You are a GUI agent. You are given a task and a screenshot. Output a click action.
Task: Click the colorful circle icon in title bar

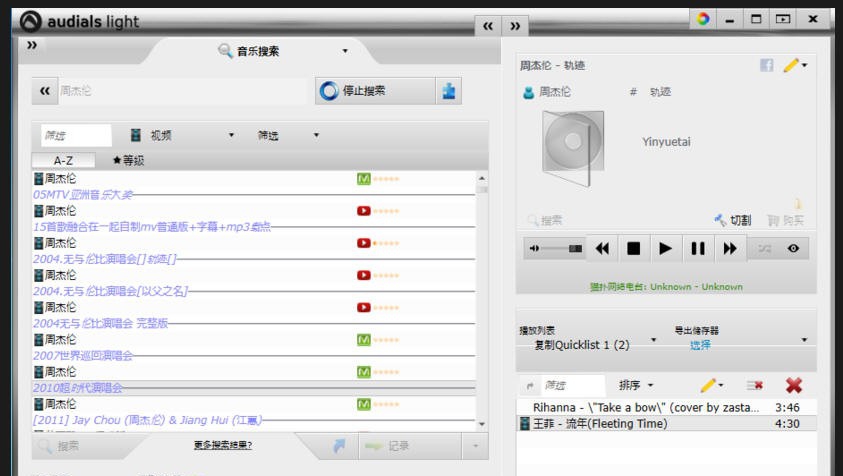(x=704, y=19)
